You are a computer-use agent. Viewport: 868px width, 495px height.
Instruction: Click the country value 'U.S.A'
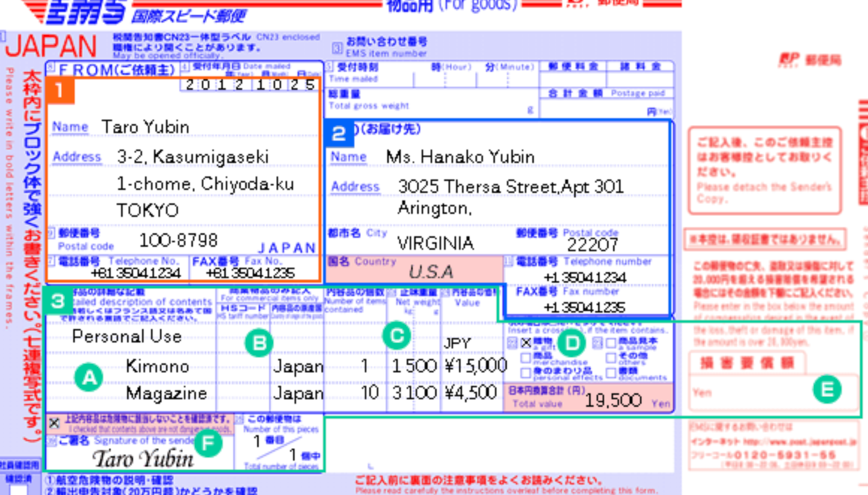click(x=431, y=272)
